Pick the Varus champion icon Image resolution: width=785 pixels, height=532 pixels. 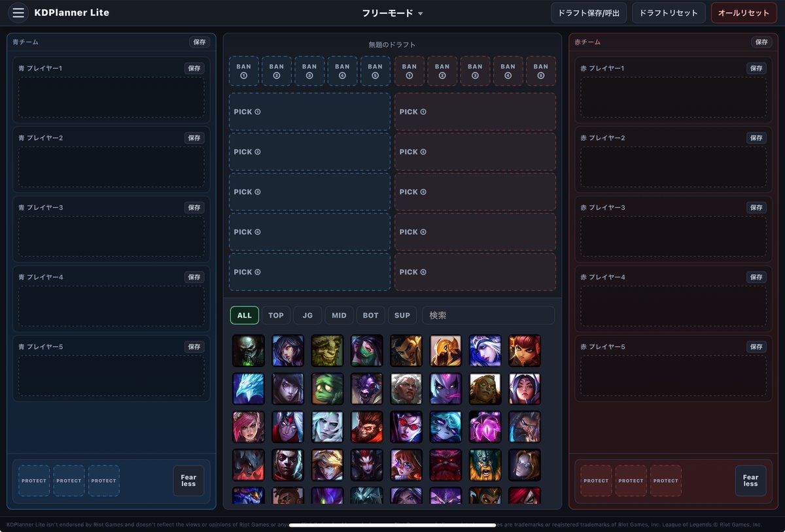(288, 427)
